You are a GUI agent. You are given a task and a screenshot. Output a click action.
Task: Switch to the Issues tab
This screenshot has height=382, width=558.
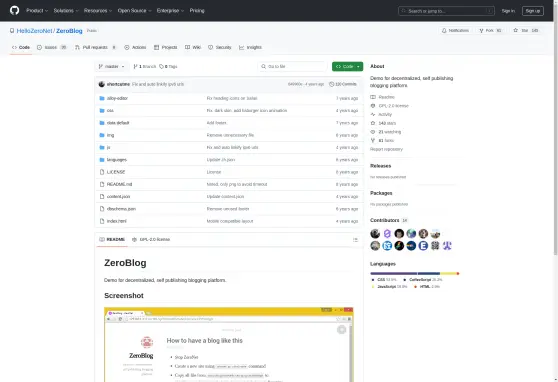[52, 47]
